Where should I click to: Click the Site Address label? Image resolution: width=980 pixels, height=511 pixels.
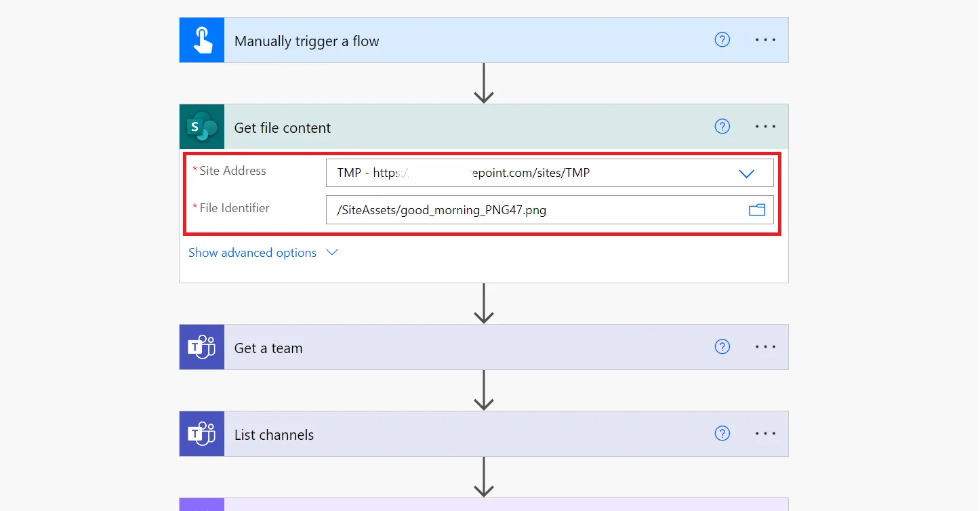click(232, 171)
